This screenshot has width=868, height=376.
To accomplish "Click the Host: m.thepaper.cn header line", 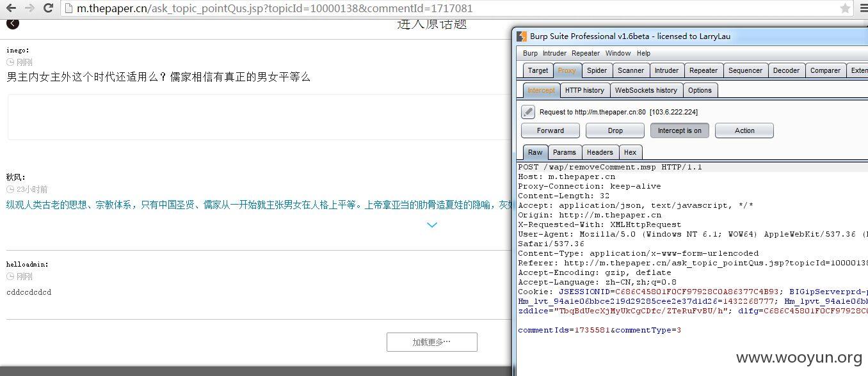I will 567,176.
